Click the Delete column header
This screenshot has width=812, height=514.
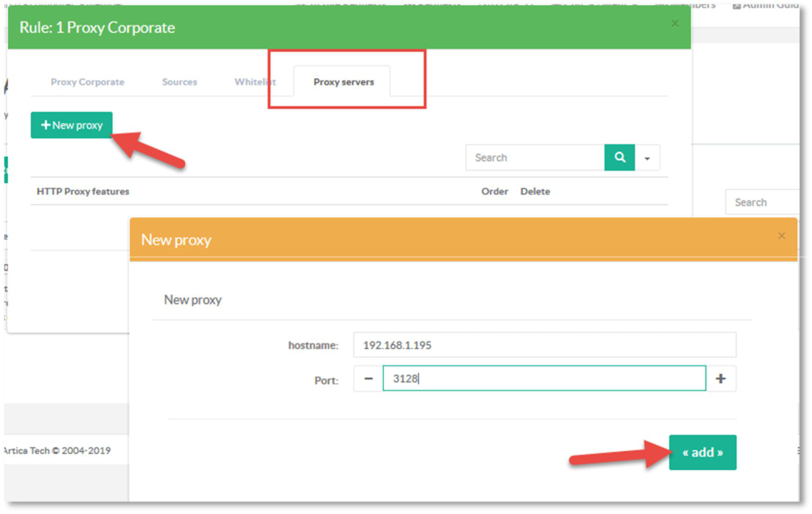point(535,192)
